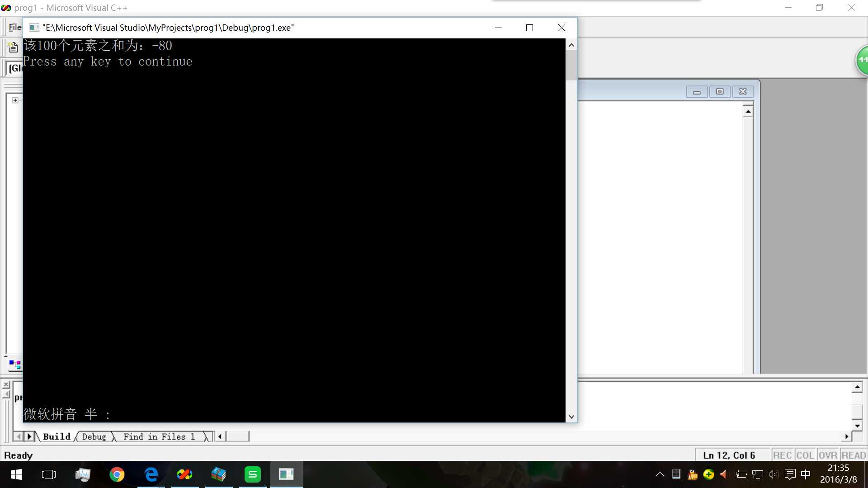Click the toolbar document icon below File
The image size is (868, 488).
point(13,47)
